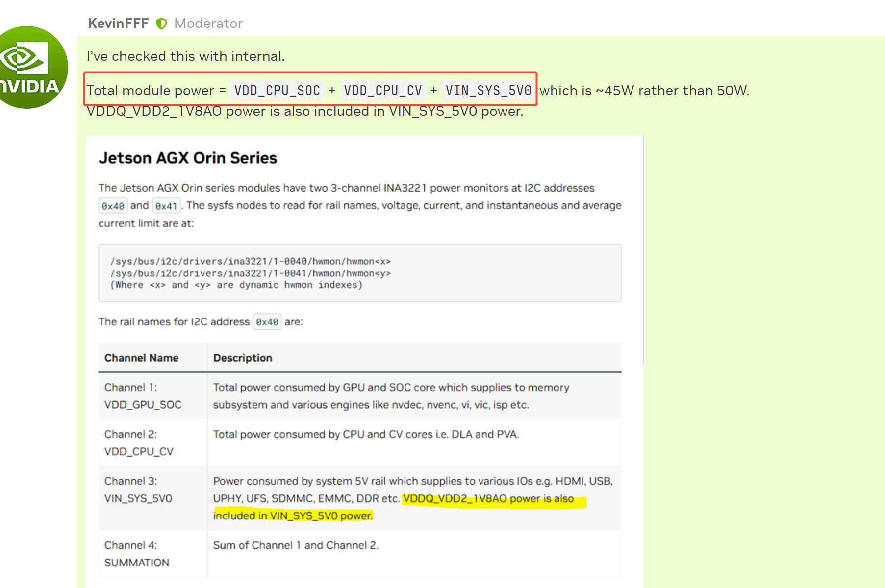The image size is (885, 588).
Task: Select the VDD_CPU_SOC inline code
Action: (277, 91)
